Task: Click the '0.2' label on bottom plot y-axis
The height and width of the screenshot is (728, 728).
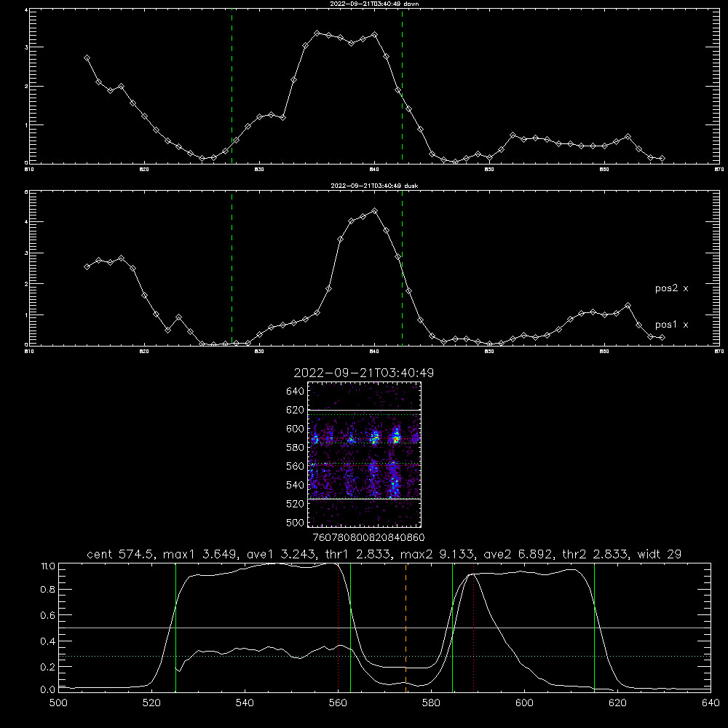Action: [x=48, y=667]
